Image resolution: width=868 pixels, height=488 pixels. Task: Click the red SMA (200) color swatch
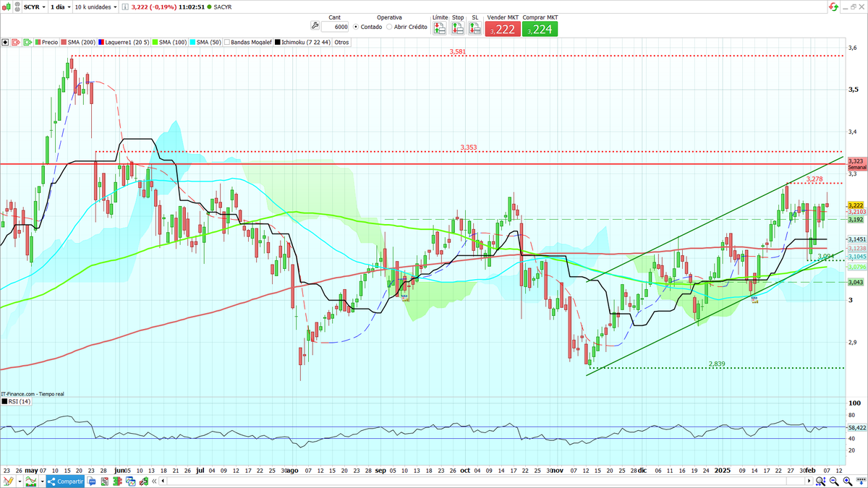click(x=64, y=42)
